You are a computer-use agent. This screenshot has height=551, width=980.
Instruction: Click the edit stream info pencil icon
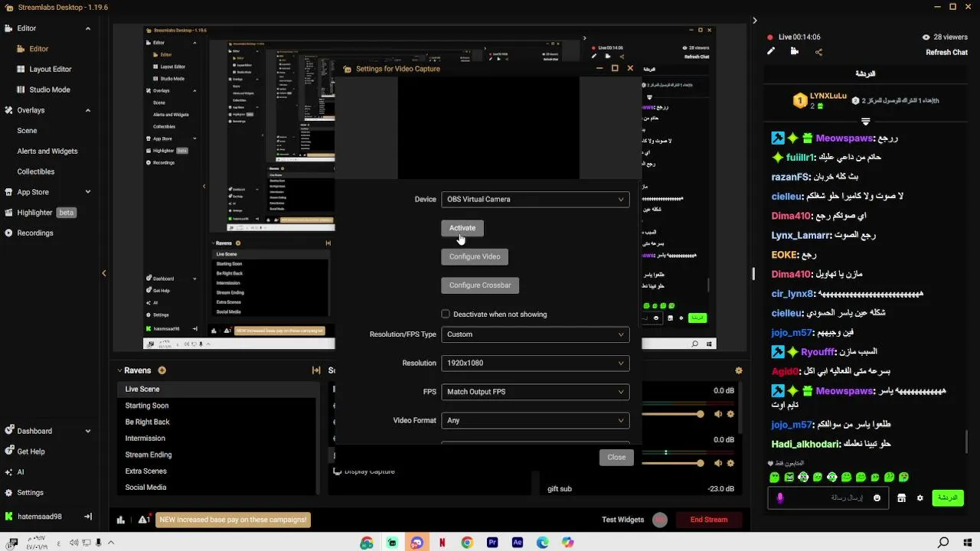(x=771, y=51)
